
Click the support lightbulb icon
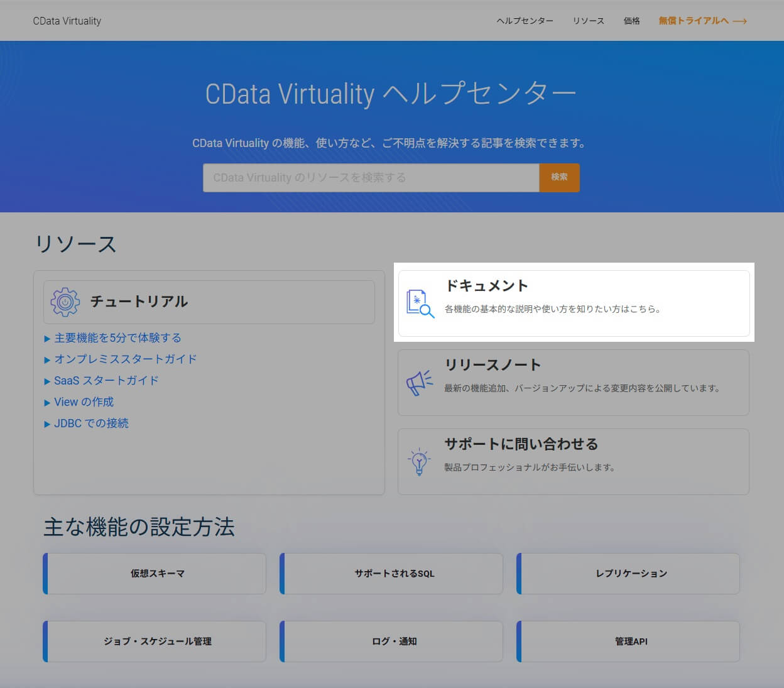point(419,462)
